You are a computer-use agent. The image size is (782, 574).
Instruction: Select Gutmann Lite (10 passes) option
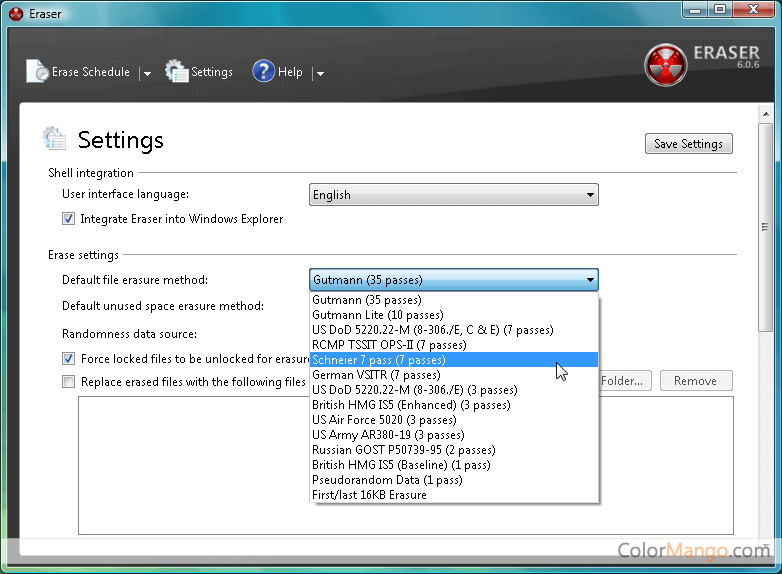tap(366, 315)
